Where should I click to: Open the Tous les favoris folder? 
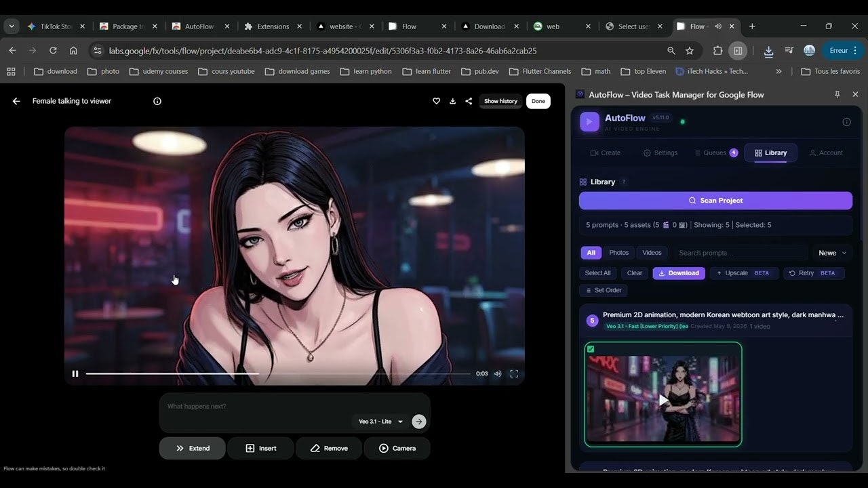[x=830, y=71]
